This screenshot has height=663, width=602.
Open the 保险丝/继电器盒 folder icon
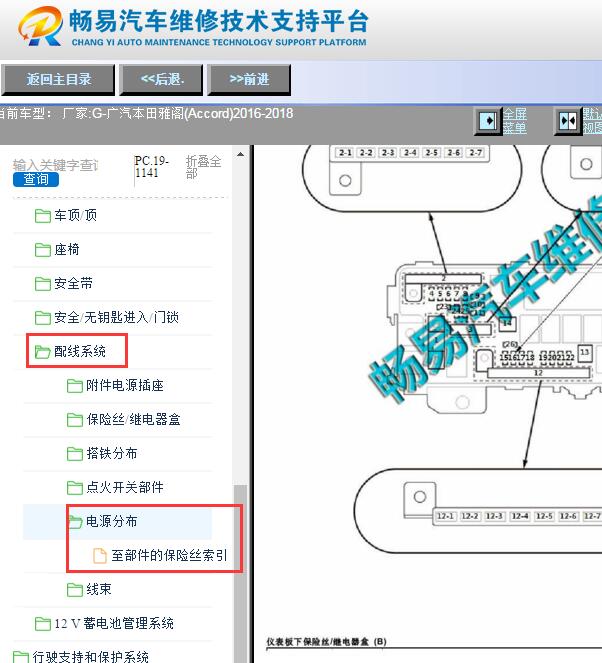pos(75,419)
